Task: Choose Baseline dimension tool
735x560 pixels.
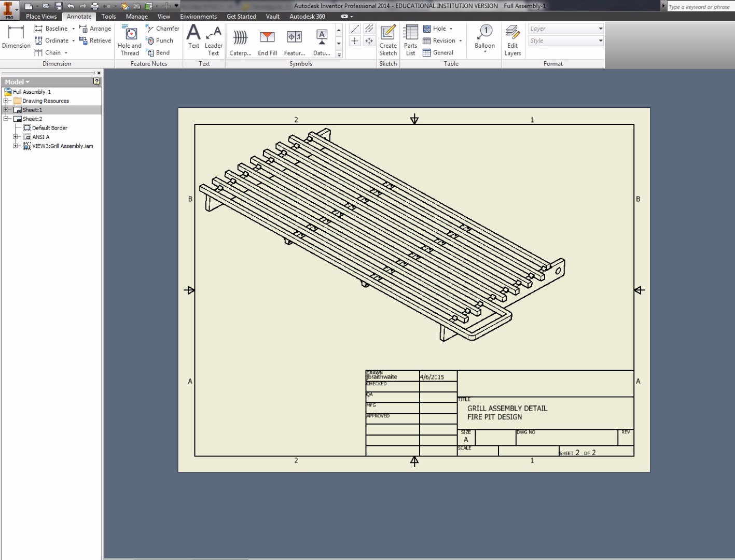Action: coord(51,29)
